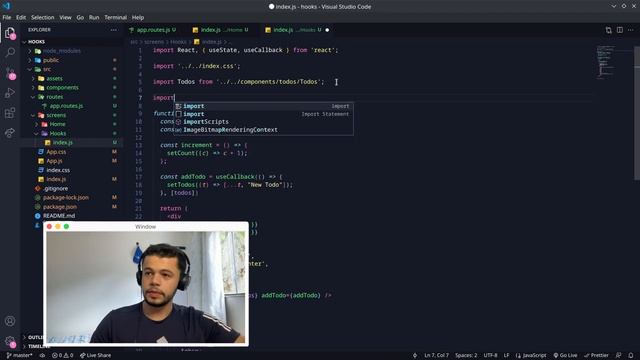Click the master branch status item

point(19,356)
